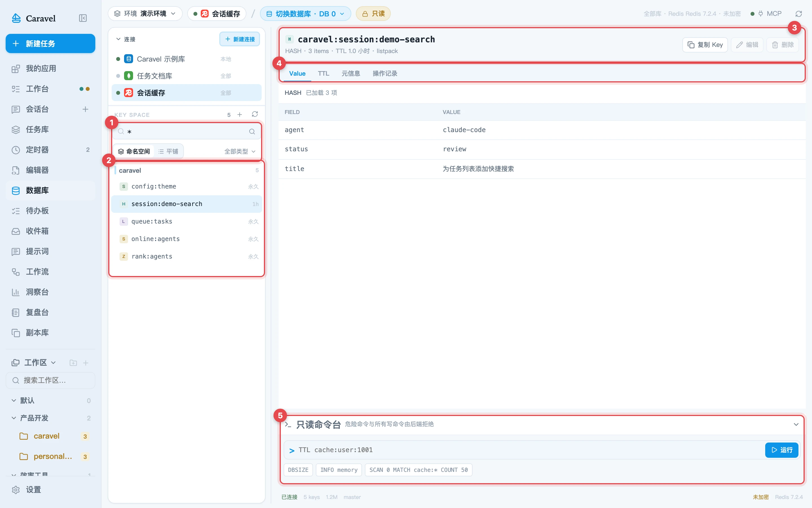812x508 pixels.
Task: Add a new session next to 会话台
Action: tap(85, 109)
